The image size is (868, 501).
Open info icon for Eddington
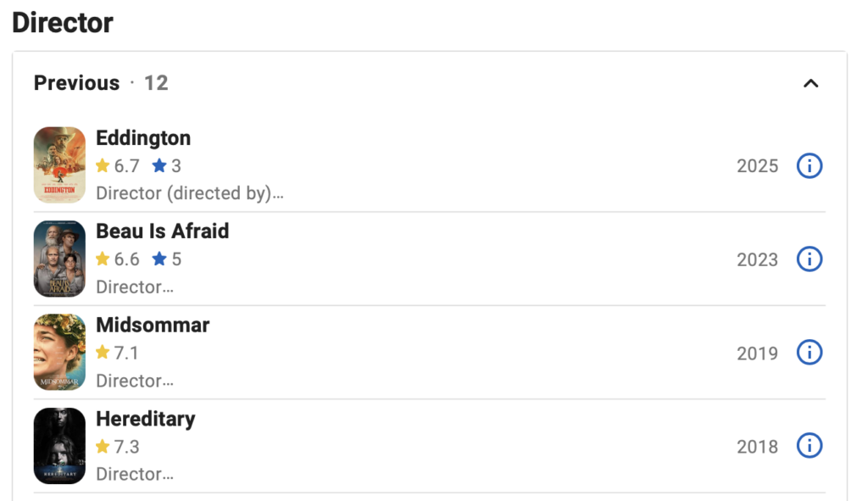click(810, 165)
